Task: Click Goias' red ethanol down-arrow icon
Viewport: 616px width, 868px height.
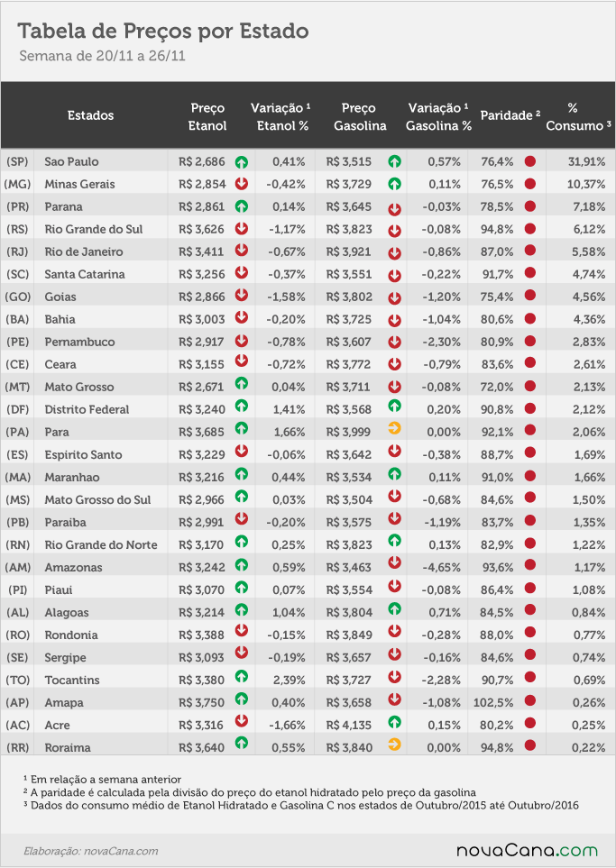Action: (x=241, y=295)
